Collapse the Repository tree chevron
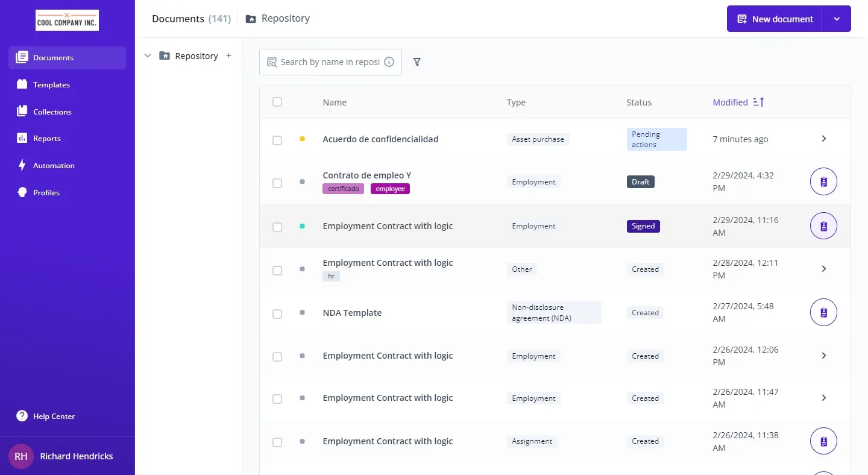Image resolution: width=868 pixels, height=475 pixels. [x=148, y=56]
